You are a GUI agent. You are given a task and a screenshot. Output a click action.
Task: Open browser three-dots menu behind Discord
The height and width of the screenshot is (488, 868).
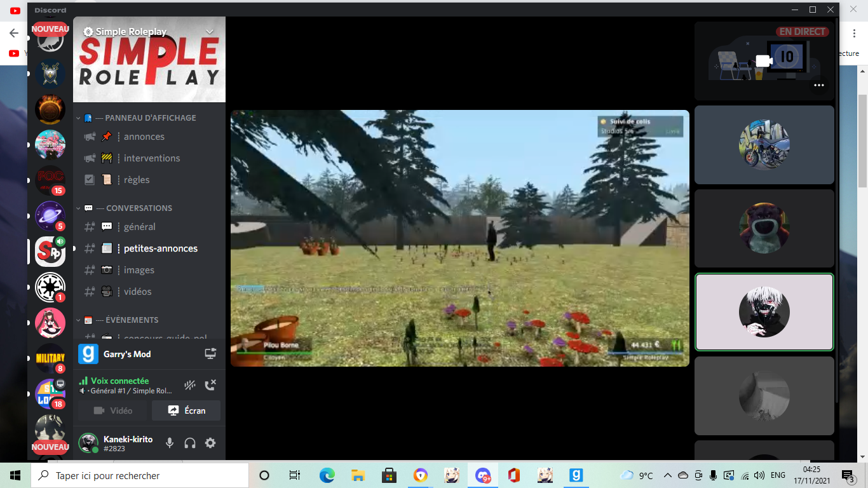[x=854, y=33]
